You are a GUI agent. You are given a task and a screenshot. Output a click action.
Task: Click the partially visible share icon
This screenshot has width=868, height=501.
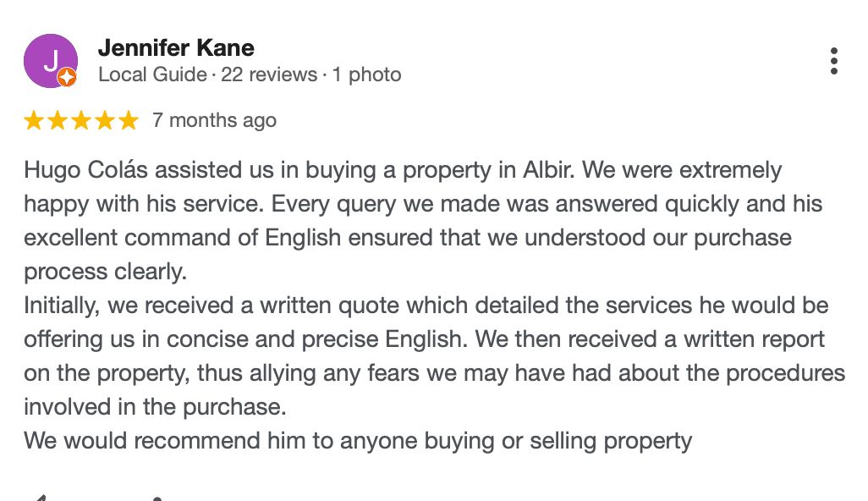tap(157, 498)
